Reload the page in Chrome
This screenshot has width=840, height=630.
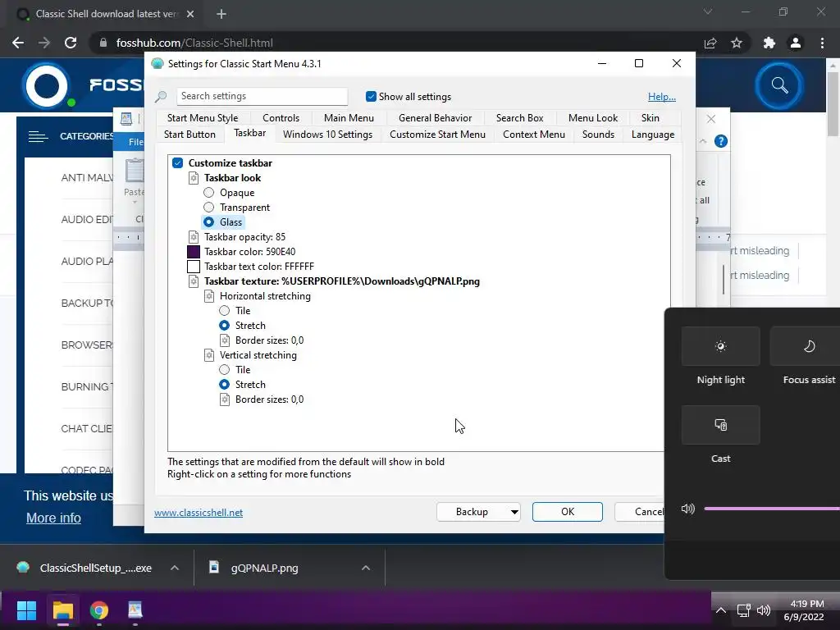coord(71,43)
